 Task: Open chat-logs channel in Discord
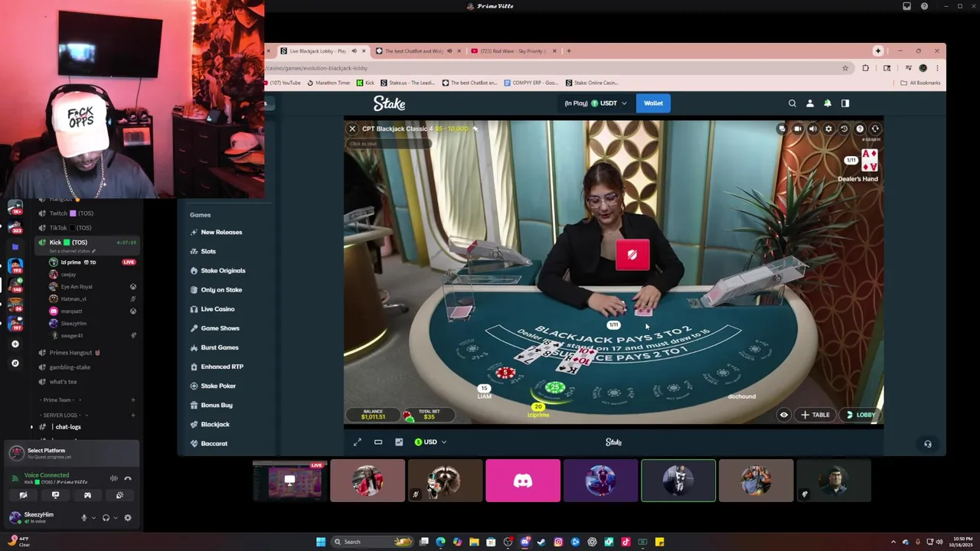click(67, 427)
